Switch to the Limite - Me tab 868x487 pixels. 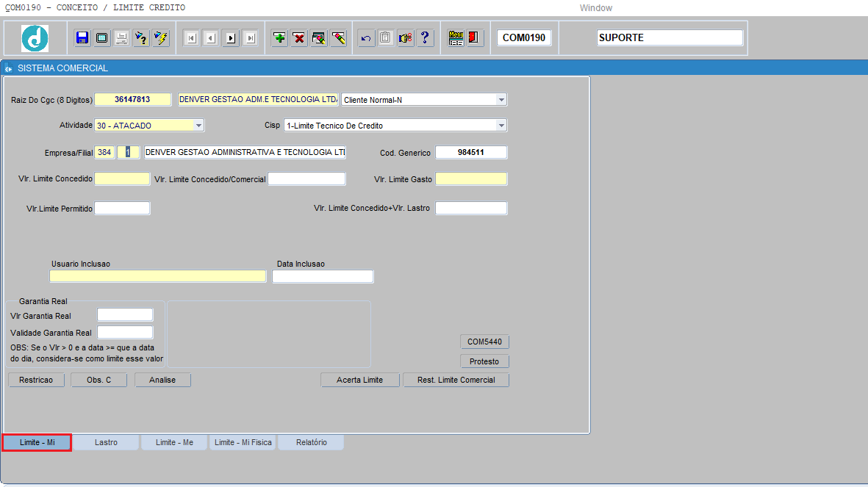point(174,443)
